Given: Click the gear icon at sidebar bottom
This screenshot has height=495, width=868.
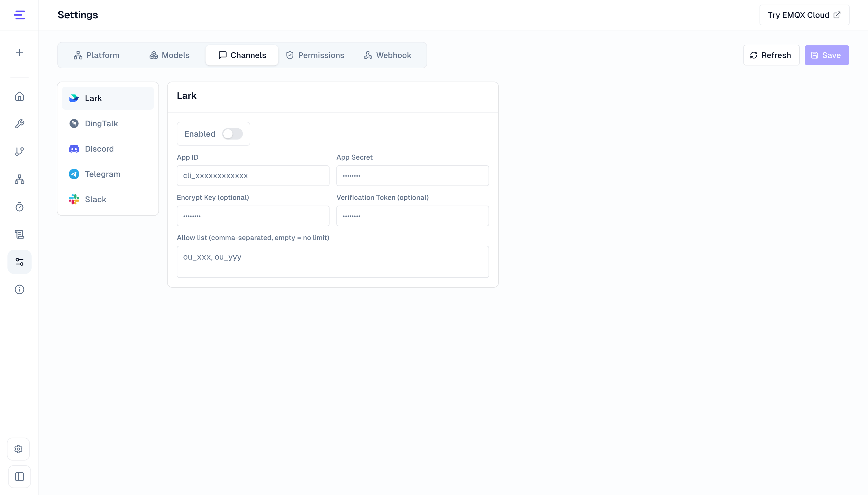Looking at the screenshot, I should pos(19,449).
